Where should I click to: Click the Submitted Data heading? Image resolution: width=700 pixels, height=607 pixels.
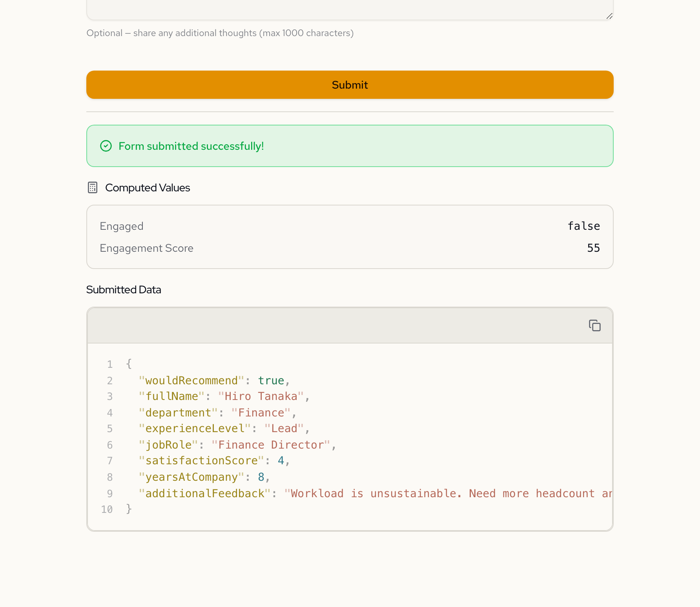click(x=124, y=290)
